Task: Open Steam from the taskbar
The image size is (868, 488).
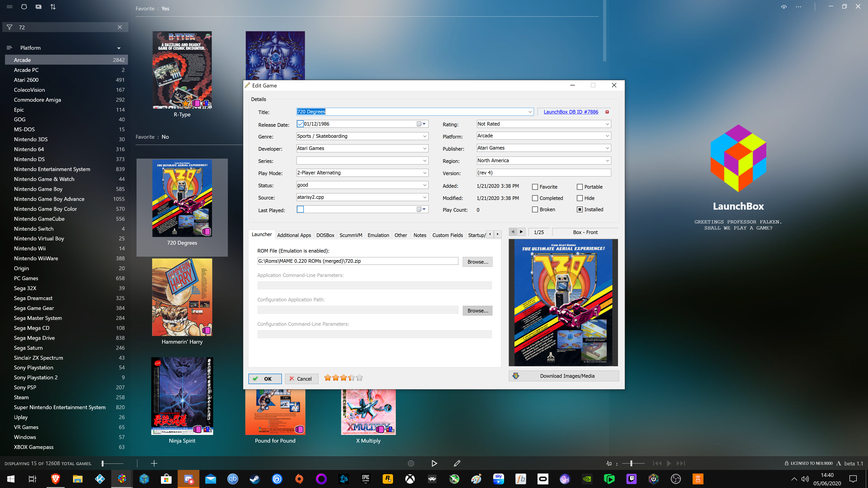Action: [255, 479]
